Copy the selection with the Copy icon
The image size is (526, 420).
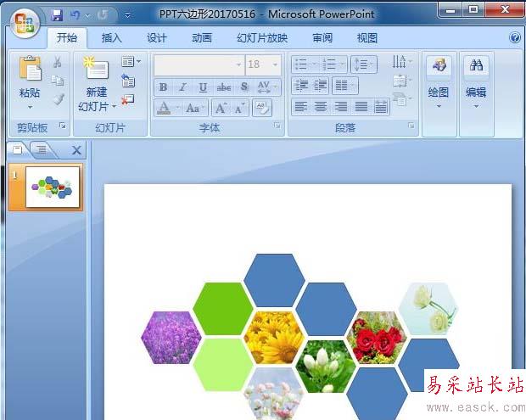pyautogui.click(x=58, y=80)
